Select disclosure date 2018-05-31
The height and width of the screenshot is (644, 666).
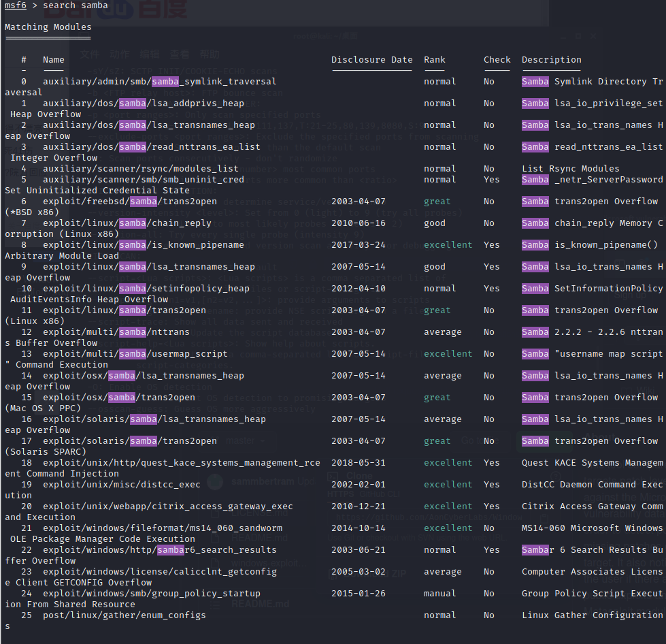(359, 463)
